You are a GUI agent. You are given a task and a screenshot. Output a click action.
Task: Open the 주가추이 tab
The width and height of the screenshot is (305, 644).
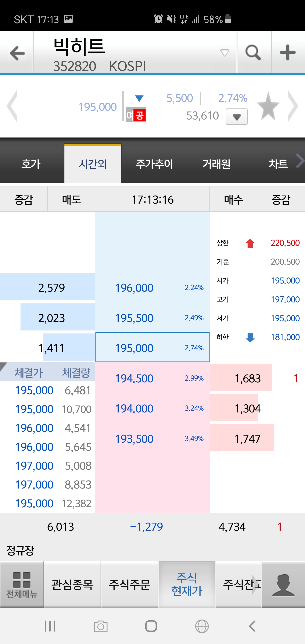click(x=154, y=164)
